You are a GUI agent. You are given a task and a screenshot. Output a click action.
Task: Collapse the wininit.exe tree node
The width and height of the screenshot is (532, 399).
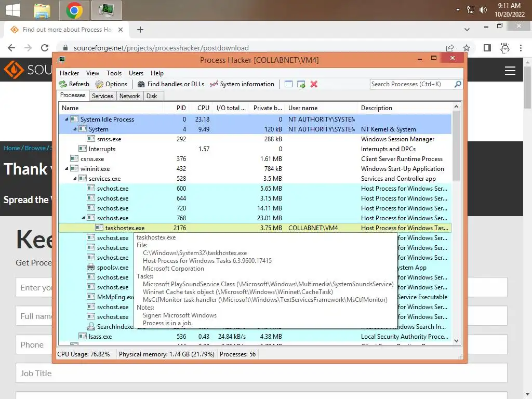tap(66, 169)
